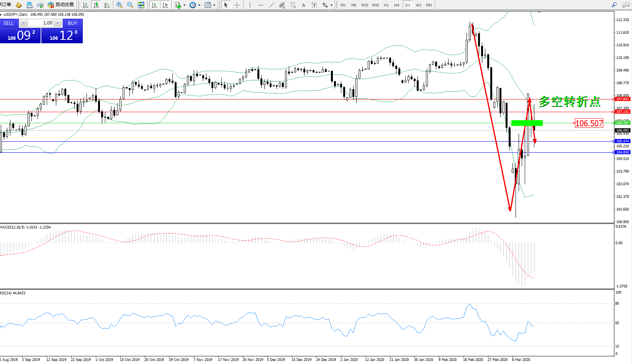Toggle chart auto scroll
The height and width of the screenshot is (364, 632).
pos(154,5)
